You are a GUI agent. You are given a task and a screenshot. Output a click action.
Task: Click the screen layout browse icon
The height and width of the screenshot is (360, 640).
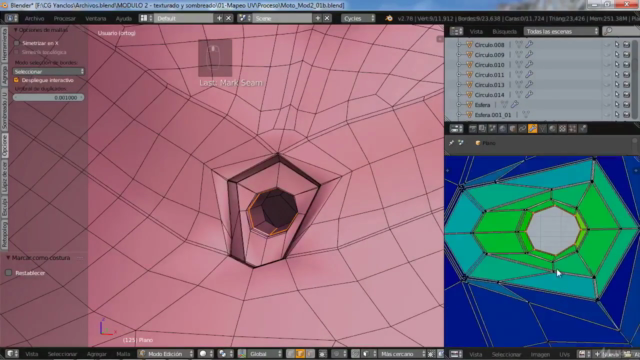point(146,18)
